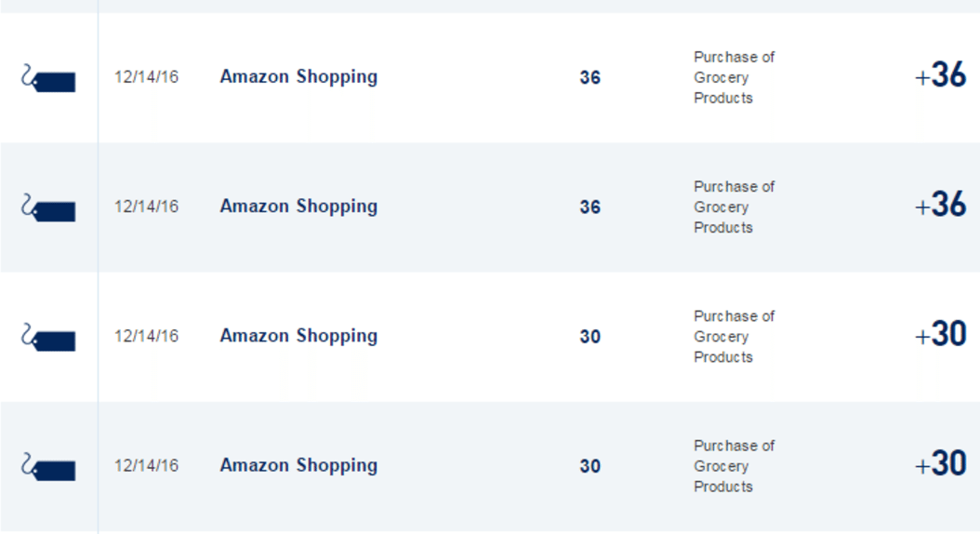Click the 12/14/16 date of the bottom transaction

click(146, 465)
